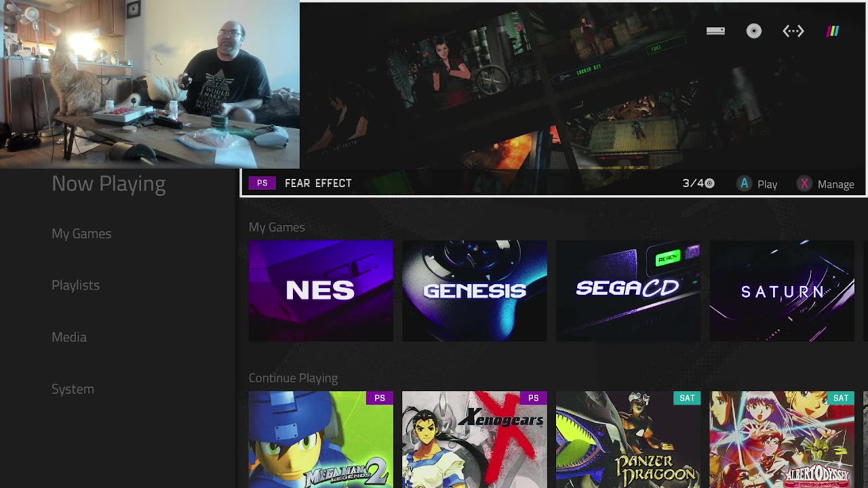Open the NES system tile

point(321,291)
